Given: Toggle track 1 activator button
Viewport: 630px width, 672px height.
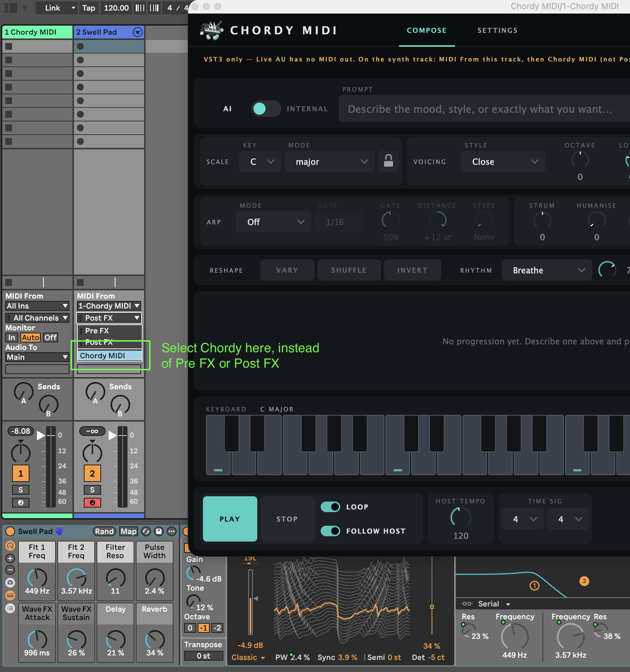Looking at the screenshot, I should pos(21,474).
